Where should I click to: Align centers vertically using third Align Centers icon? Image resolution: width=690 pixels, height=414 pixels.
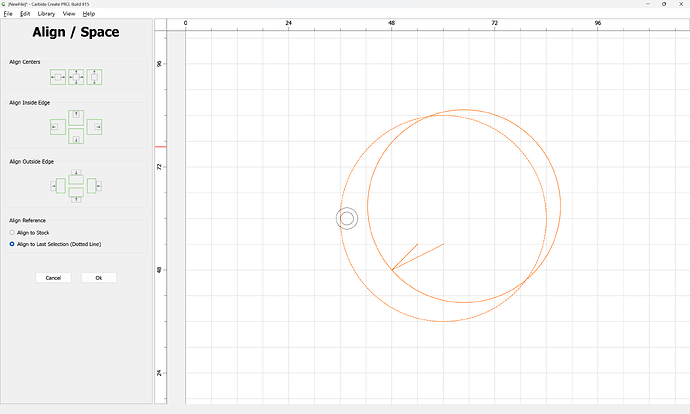(94, 77)
